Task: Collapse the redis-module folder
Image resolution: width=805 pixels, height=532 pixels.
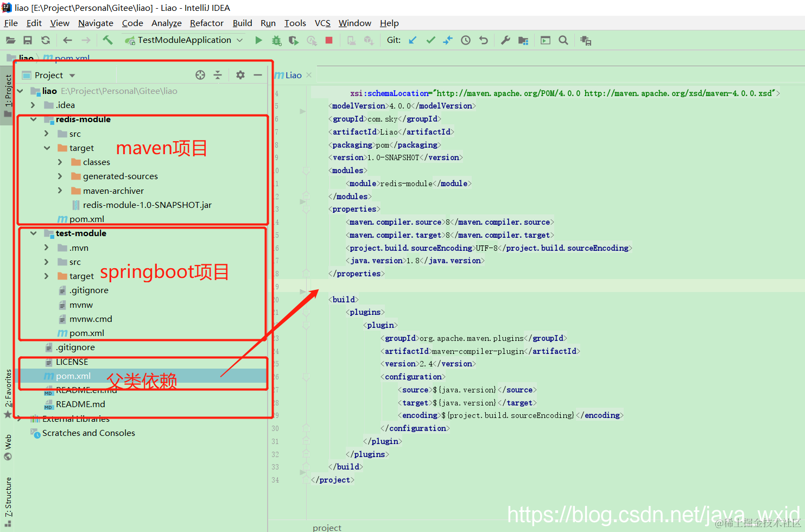Action: [34, 119]
